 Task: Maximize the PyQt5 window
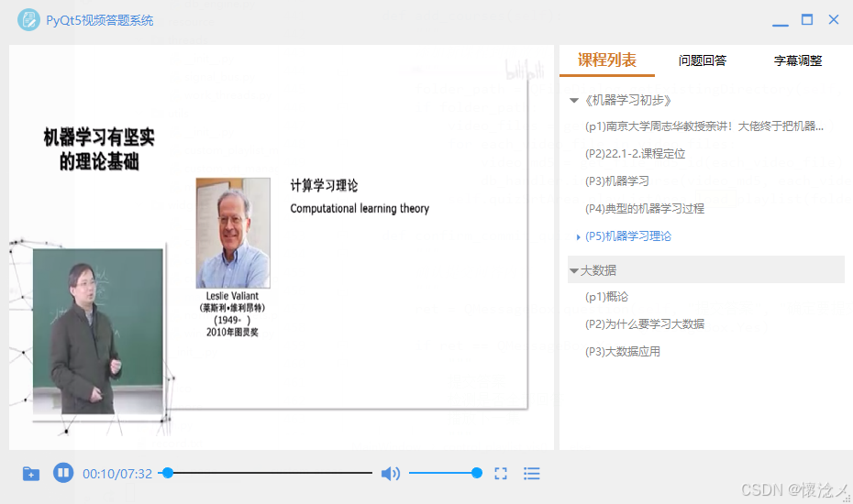coord(807,20)
